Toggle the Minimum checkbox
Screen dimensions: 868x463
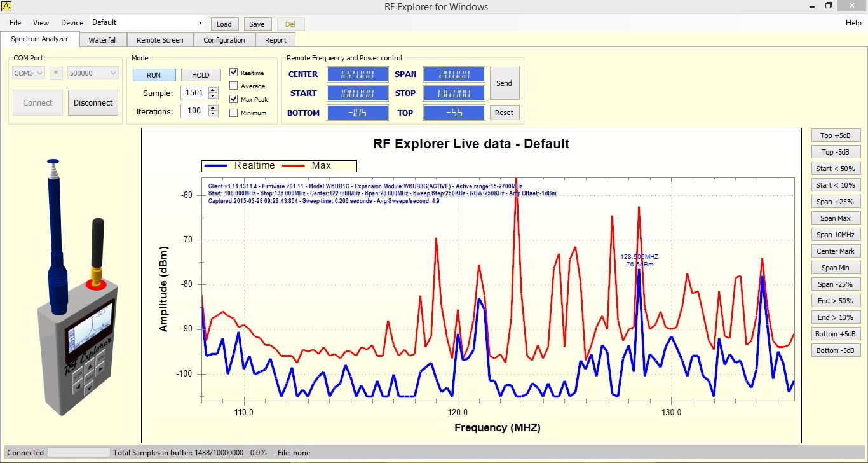(x=234, y=113)
